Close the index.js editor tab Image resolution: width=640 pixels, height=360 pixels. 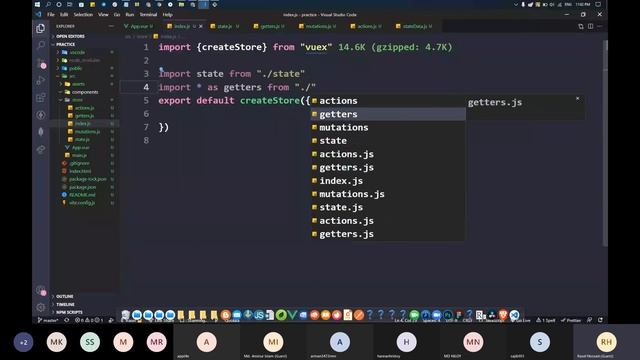(x=200, y=26)
